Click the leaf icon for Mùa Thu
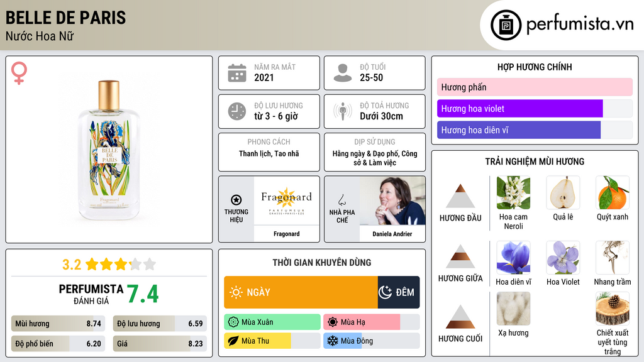 click(233, 341)
